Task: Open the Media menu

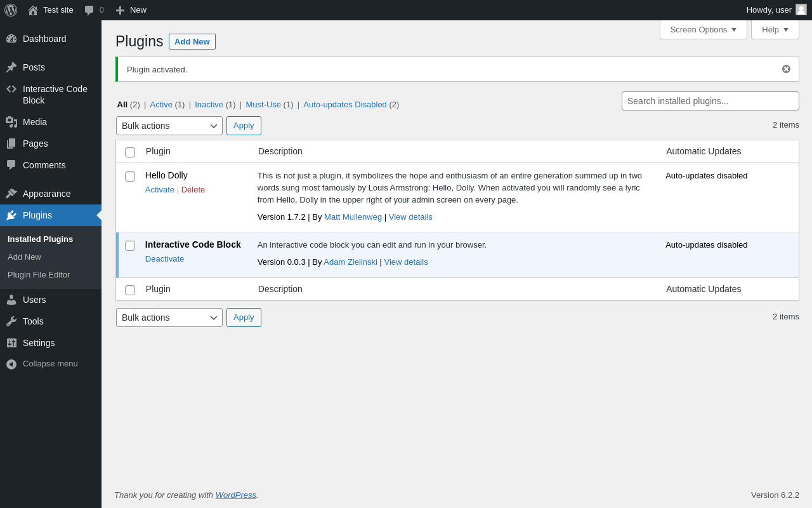Action: pyautogui.click(x=51, y=122)
